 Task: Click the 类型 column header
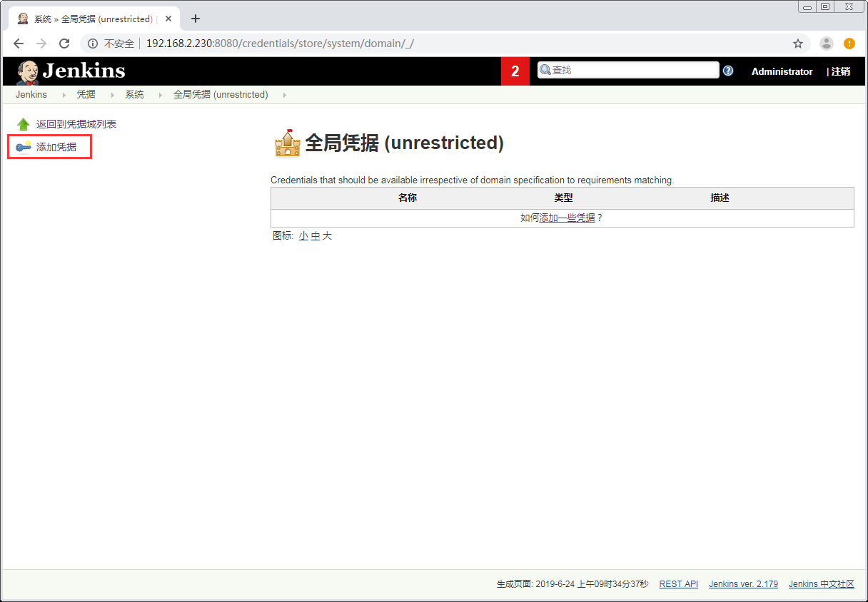tap(563, 198)
